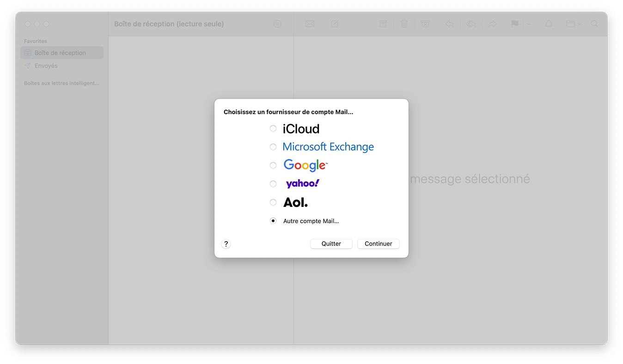Open the move to mailbox dropdown
Image resolution: width=623 pixels, height=364 pixels.
574,24
